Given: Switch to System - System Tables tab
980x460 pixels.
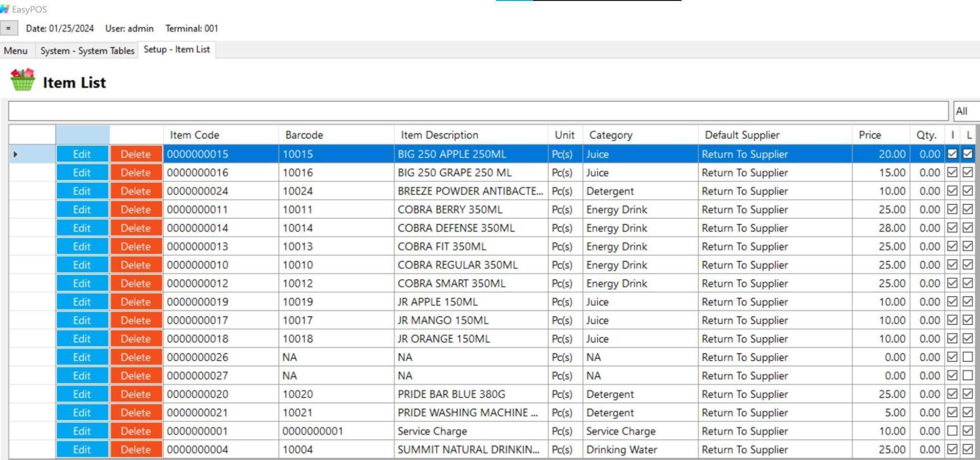Looking at the screenshot, I should (87, 50).
